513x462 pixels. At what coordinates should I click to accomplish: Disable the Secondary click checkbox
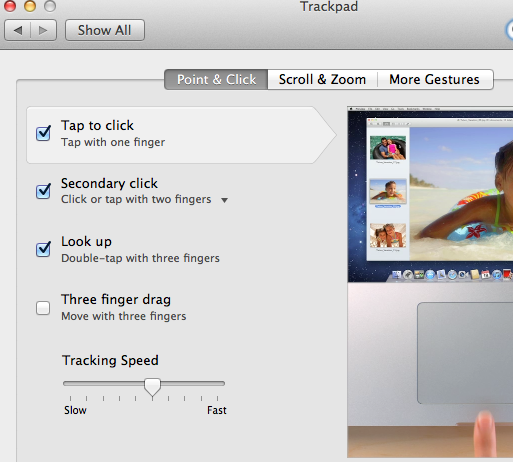point(43,191)
